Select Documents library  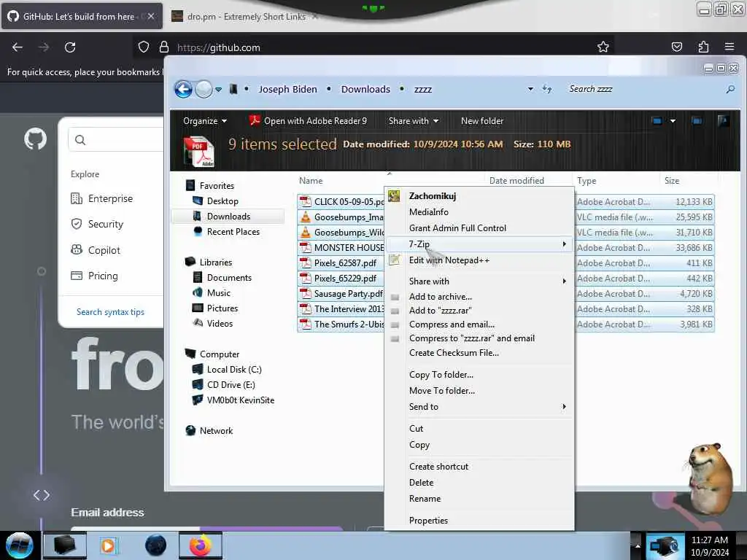pos(222,277)
